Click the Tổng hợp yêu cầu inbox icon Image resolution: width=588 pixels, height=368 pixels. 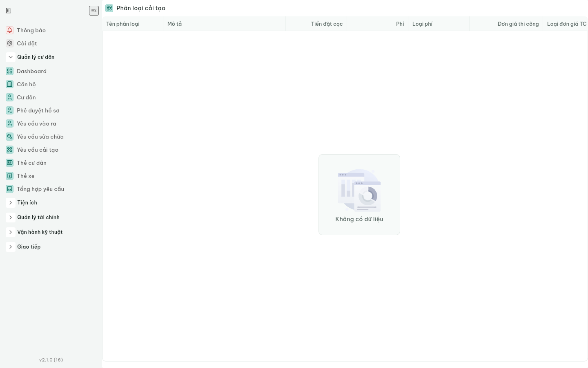coord(10,189)
